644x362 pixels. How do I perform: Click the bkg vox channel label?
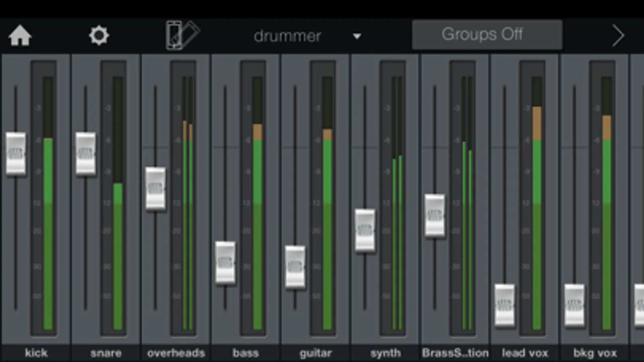pos(595,353)
